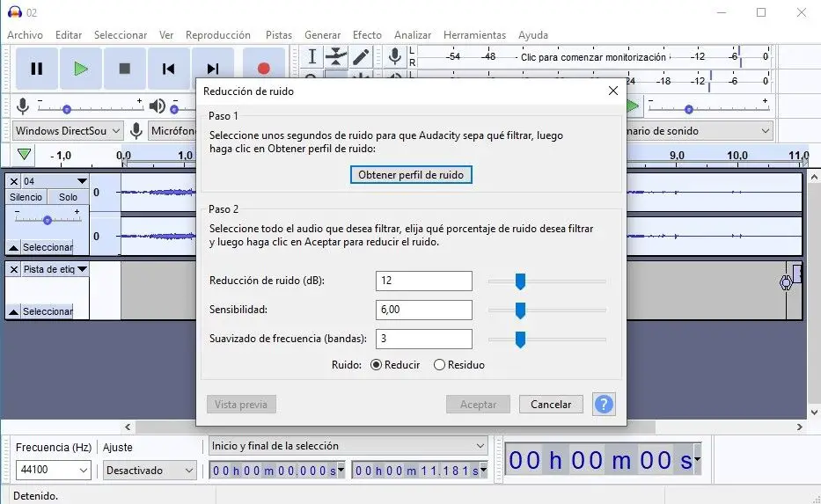Screen dimensions: 821x504
Task: Open the selection start time format arrow
Action: (341, 470)
